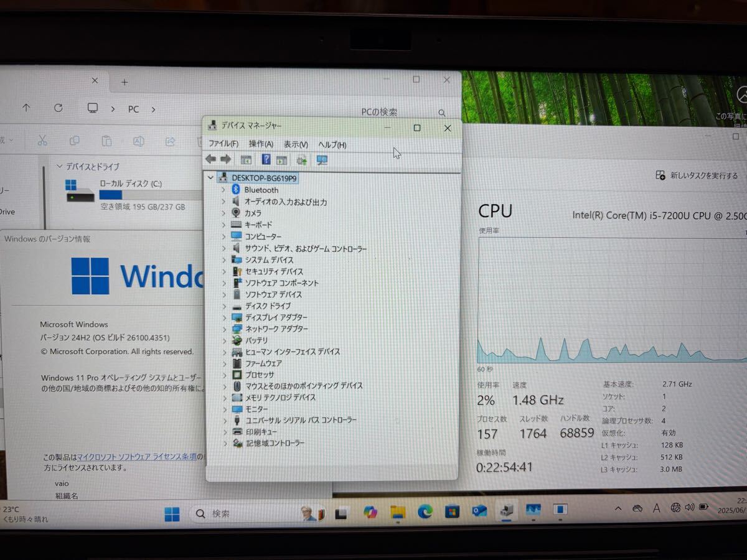
Task: Expand the ディスク ドライブ category
Action: tap(224, 306)
